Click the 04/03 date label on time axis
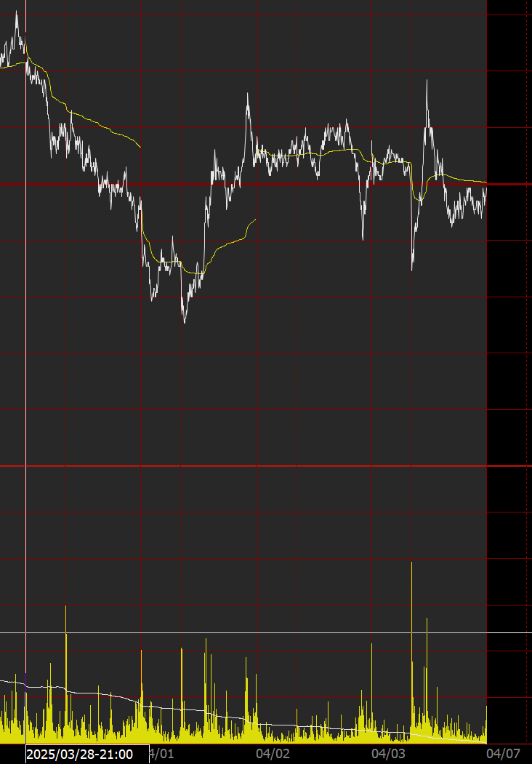The image size is (532, 764). (x=387, y=755)
